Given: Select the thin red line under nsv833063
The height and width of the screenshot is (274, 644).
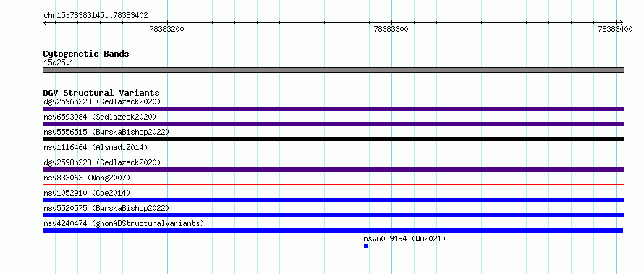Looking at the screenshot, I should tap(333, 184).
